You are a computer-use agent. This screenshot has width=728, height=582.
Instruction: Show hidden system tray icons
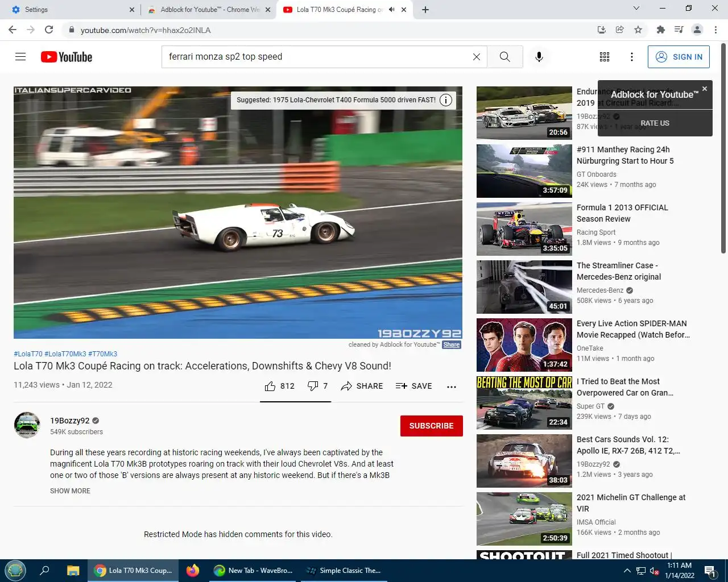627,571
